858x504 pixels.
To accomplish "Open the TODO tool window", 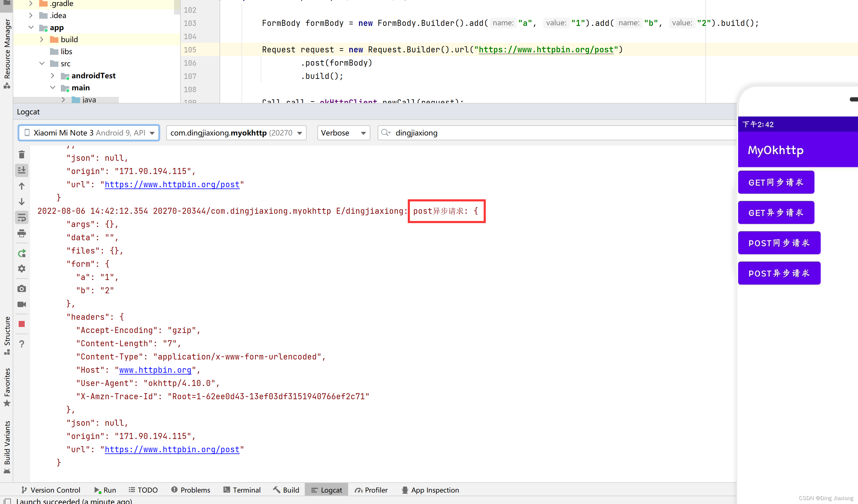I will pyautogui.click(x=143, y=490).
